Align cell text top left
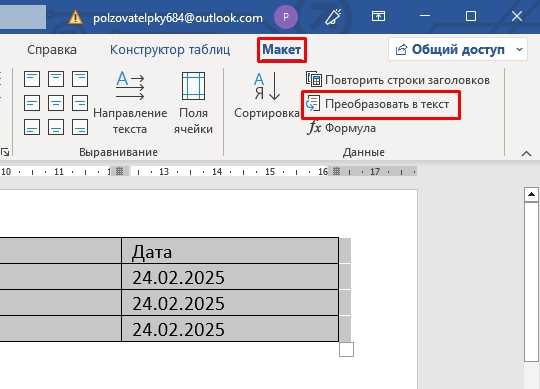 click(x=32, y=79)
